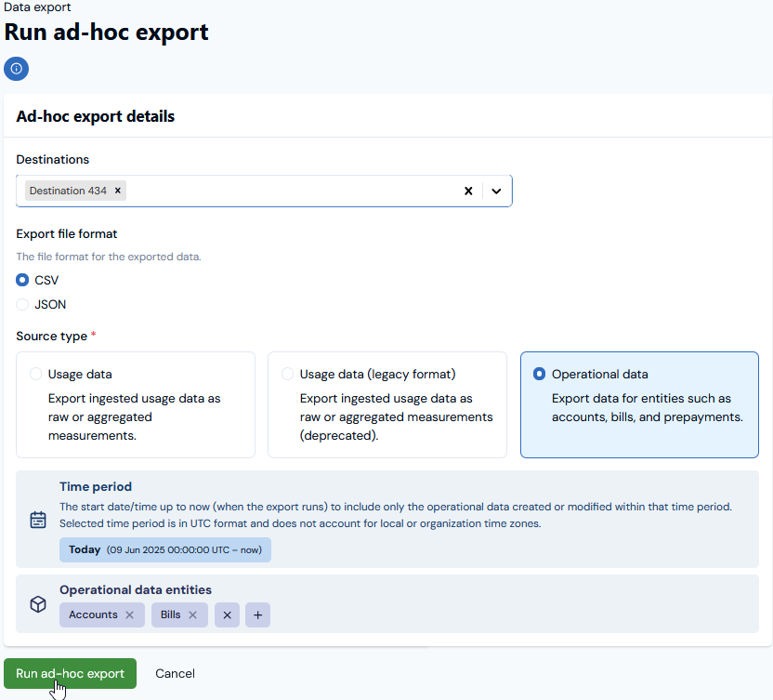This screenshot has width=773, height=700.
Task: Open the Today time period selector
Action: click(x=165, y=549)
